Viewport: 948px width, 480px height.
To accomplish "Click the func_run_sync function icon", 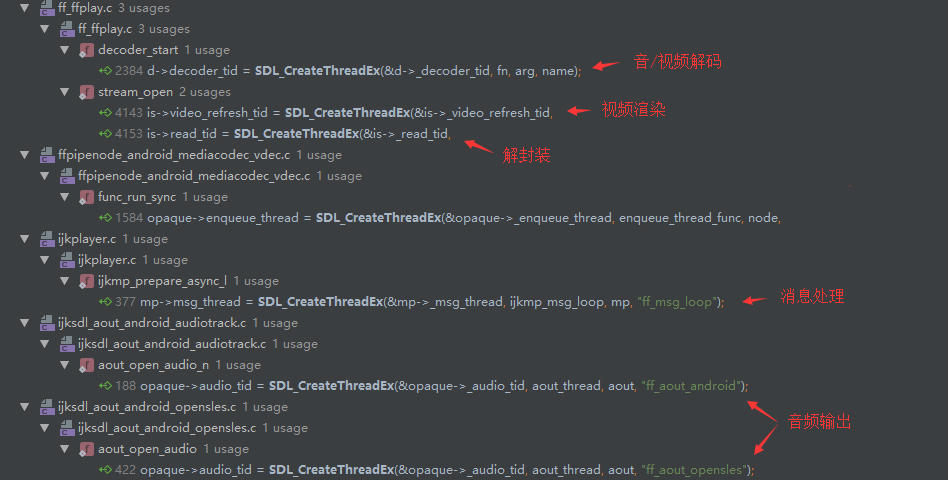I will click(x=86, y=197).
